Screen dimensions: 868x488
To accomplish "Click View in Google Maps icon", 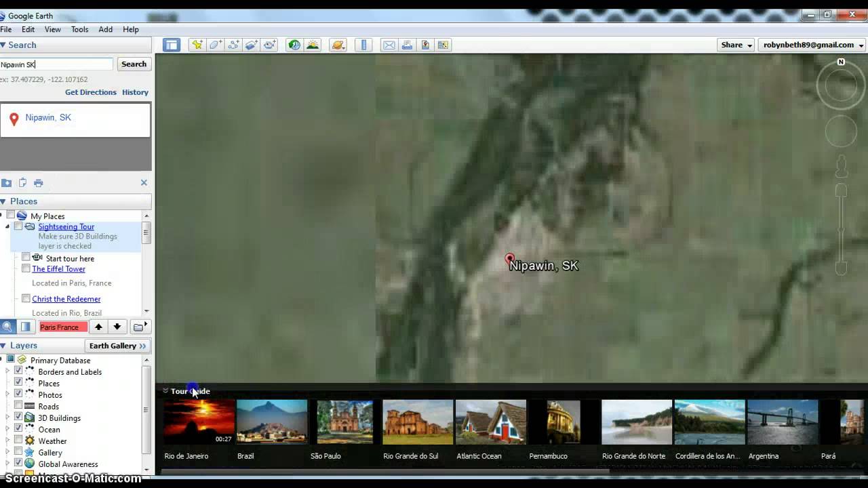I will (x=443, y=45).
